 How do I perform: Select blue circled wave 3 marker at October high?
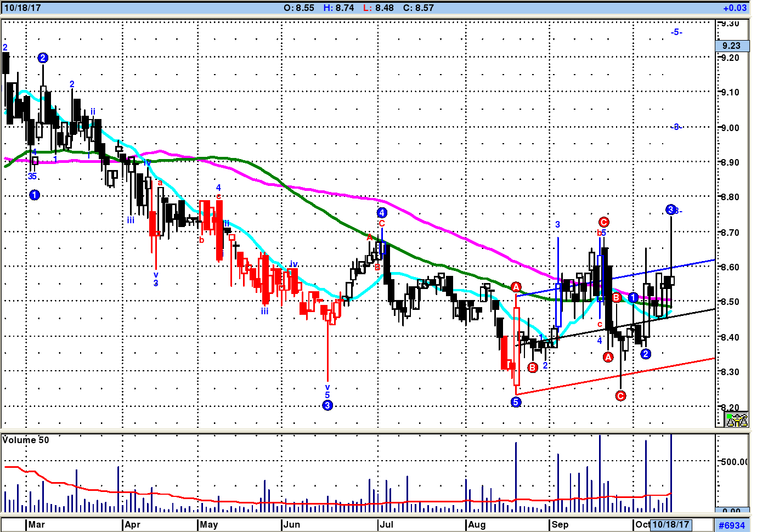pyautogui.click(x=670, y=210)
